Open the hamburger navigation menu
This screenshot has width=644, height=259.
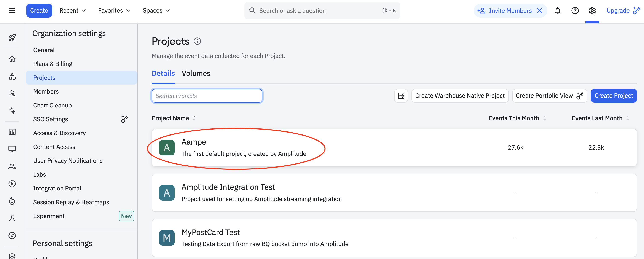pos(12,11)
